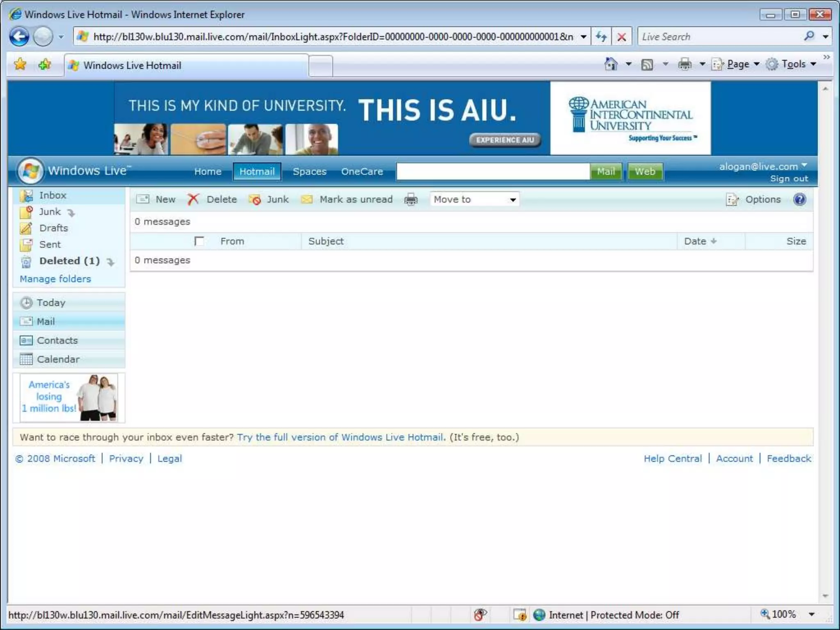Click the popup blocker status bar icon
Image resolution: width=840 pixels, height=630 pixels.
tap(520, 615)
